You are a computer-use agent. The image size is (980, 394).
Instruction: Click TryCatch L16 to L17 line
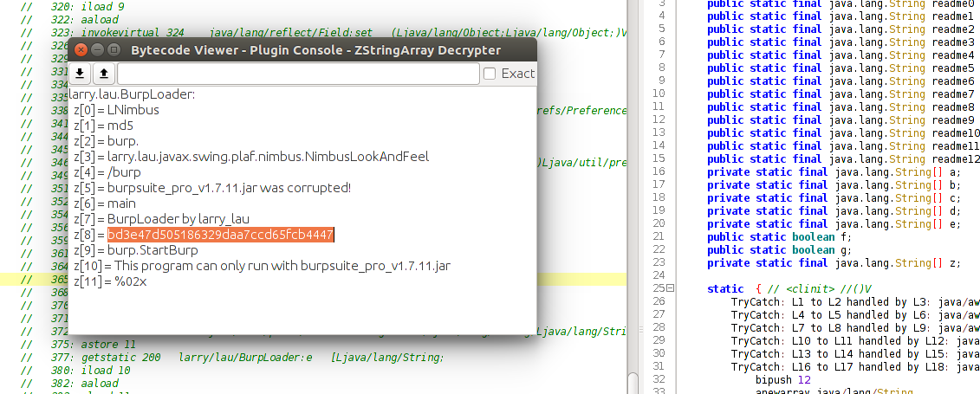point(855,367)
